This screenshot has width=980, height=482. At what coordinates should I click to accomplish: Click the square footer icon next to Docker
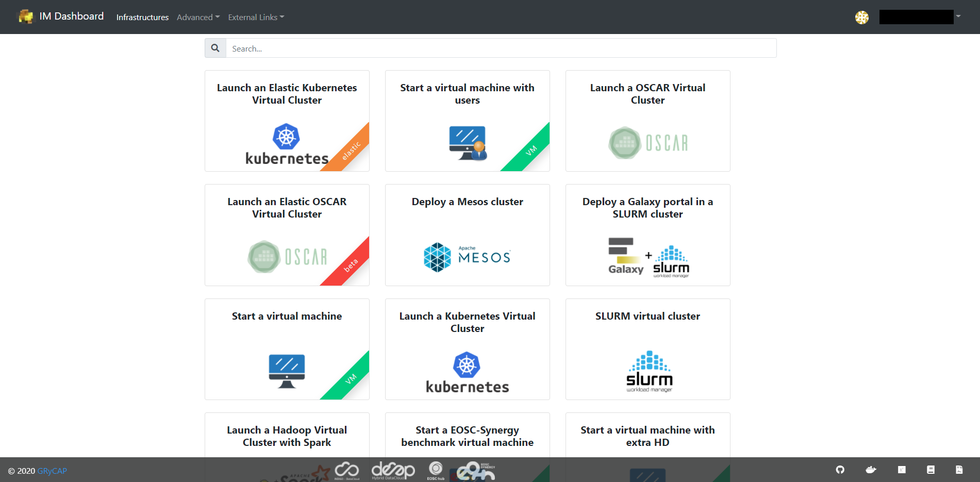902,470
